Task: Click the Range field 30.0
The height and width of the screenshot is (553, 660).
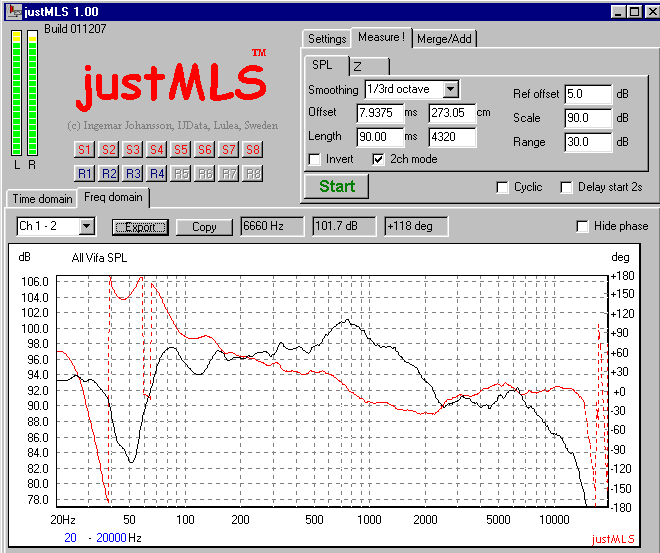Action: (588, 142)
